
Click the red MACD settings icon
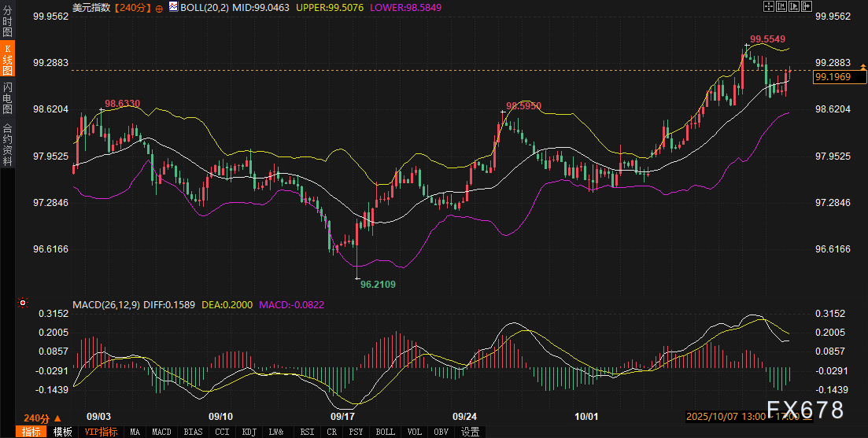[x=22, y=304]
